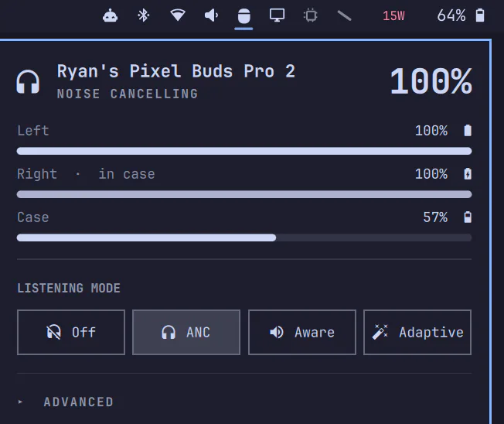Click the Case battery progress bar
This screenshot has height=424, width=504.
[244, 238]
